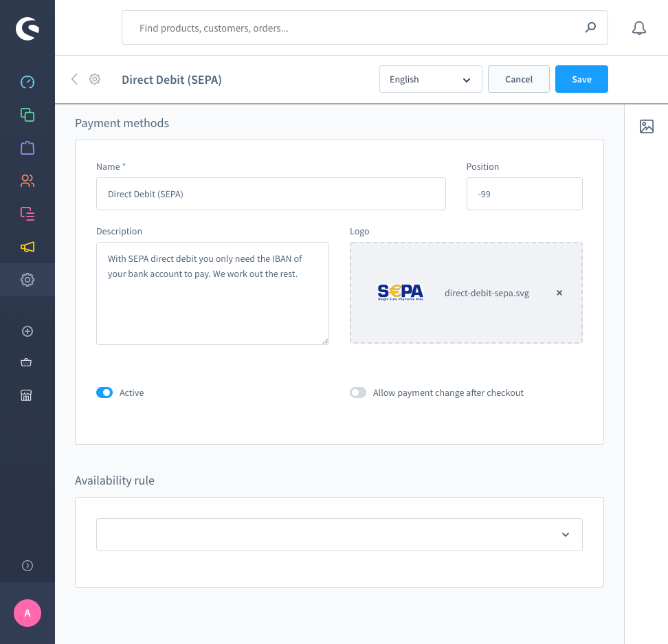Click the SEPA logo thumbnail

click(x=401, y=293)
